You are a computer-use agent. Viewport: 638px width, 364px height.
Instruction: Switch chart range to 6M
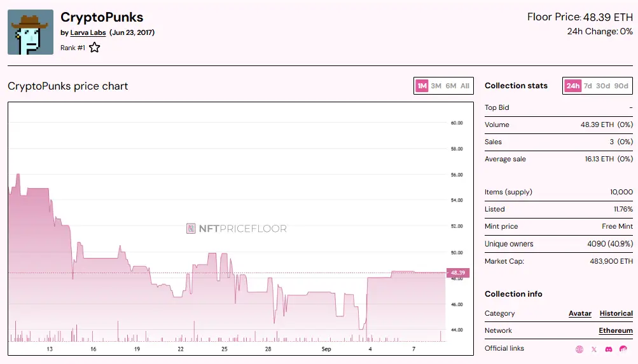[451, 86]
